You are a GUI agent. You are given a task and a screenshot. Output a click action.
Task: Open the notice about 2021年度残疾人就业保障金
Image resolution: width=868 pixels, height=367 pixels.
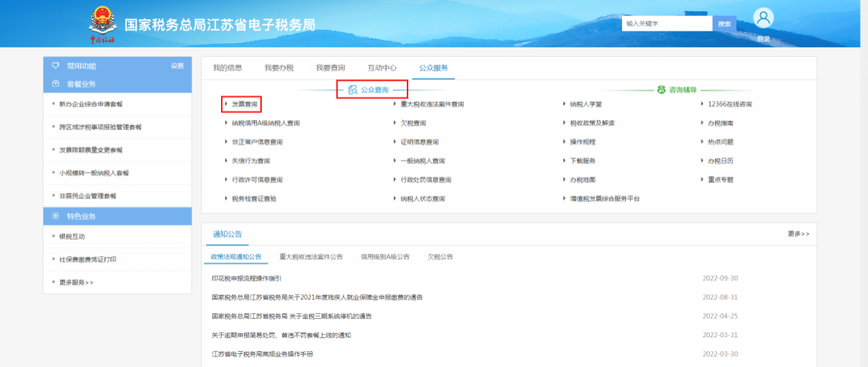point(317,297)
